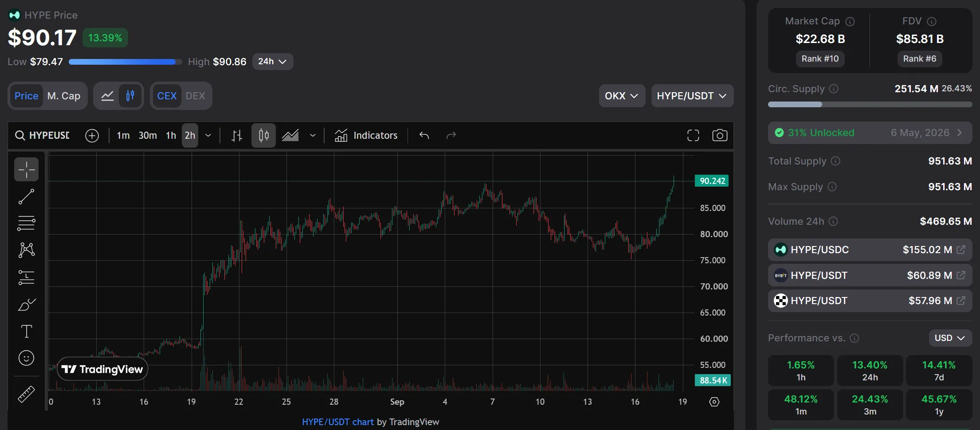Image resolution: width=980 pixels, height=430 pixels.
Task: Redo the last chart action
Action: click(x=451, y=136)
